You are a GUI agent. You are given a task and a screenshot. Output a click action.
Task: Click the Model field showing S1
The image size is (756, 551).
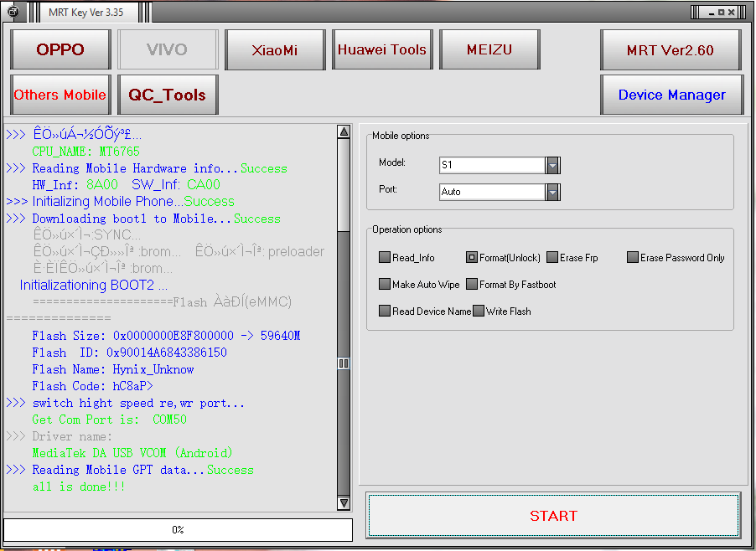[492, 165]
